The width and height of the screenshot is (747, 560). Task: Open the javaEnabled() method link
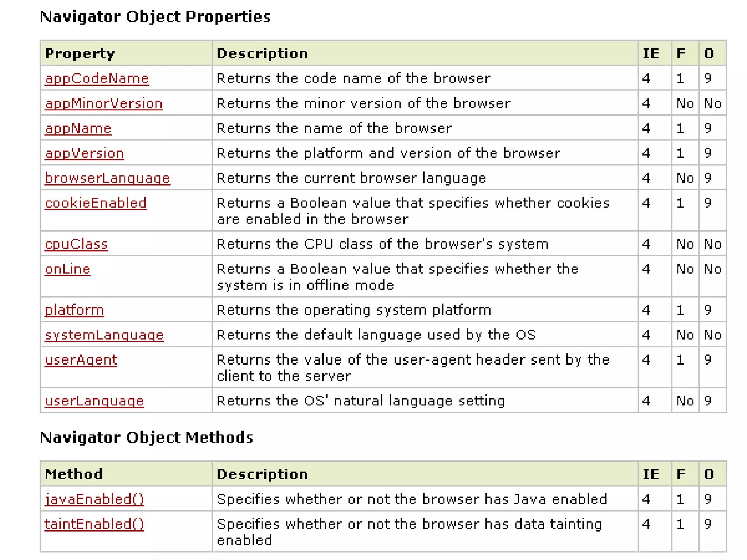(x=94, y=499)
